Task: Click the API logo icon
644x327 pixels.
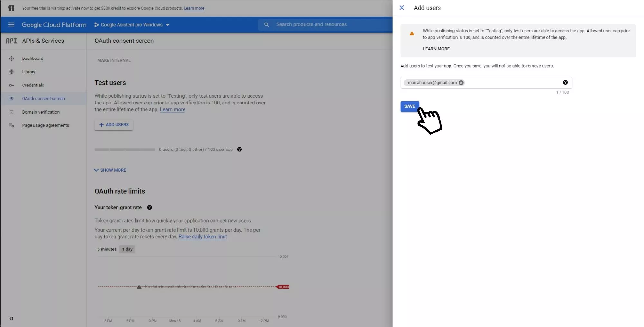Action: (12, 41)
